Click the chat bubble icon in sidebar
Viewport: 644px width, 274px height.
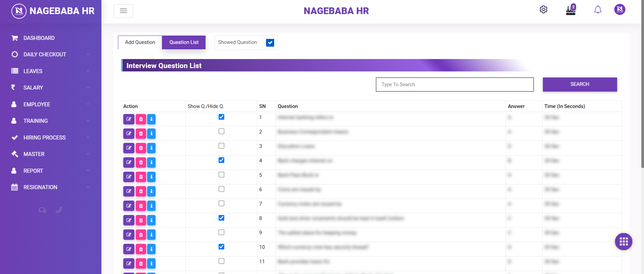[42, 210]
